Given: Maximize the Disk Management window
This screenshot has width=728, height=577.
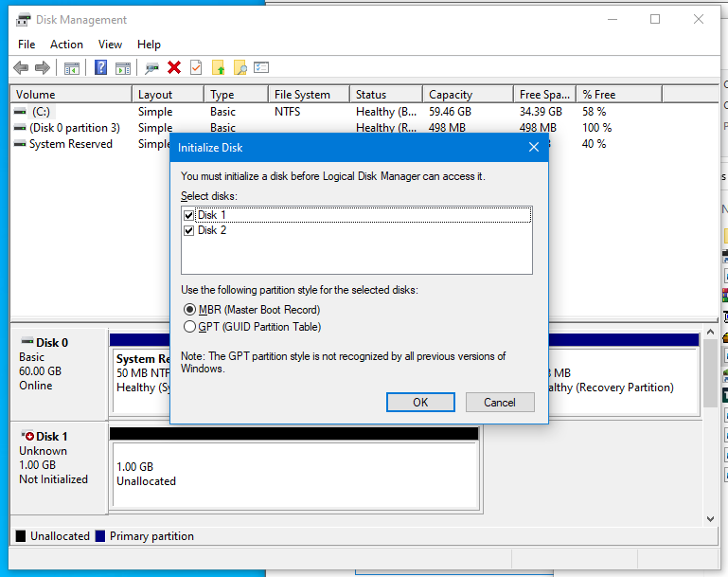Looking at the screenshot, I should point(655,20).
